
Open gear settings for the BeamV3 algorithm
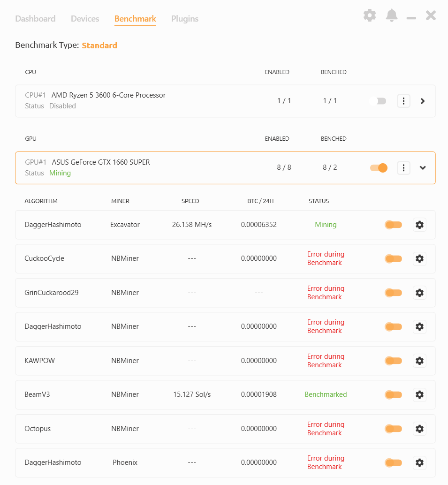pyautogui.click(x=419, y=394)
